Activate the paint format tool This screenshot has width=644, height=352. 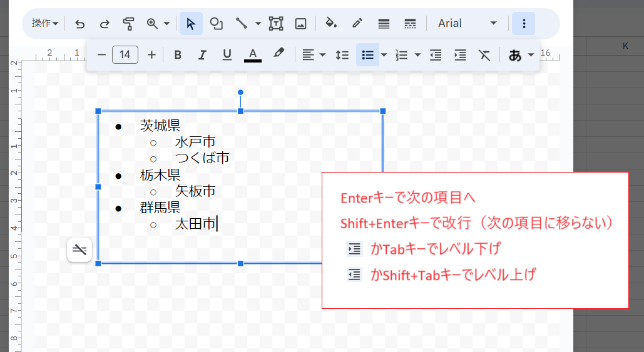tap(128, 24)
